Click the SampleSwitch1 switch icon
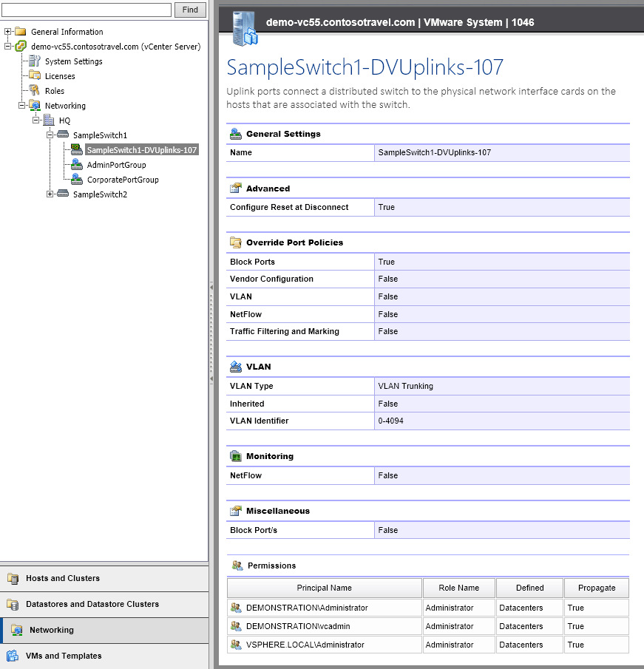The image size is (644, 669). (63, 135)
